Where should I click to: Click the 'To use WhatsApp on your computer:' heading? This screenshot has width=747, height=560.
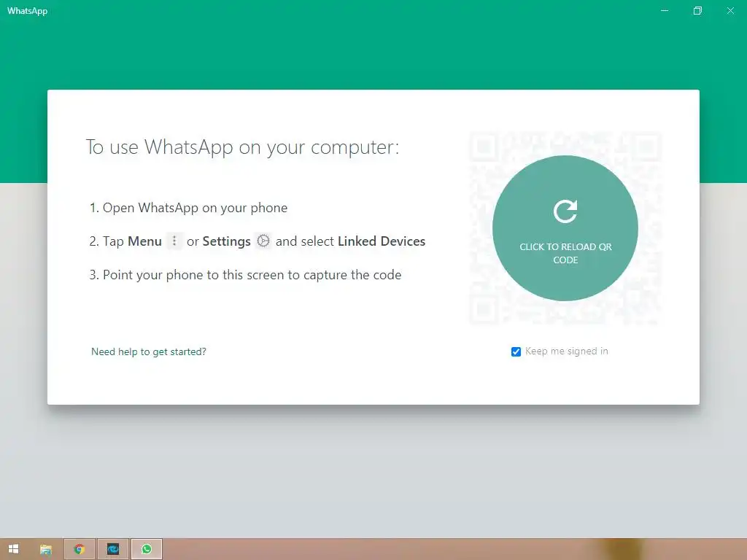(242, 147)
